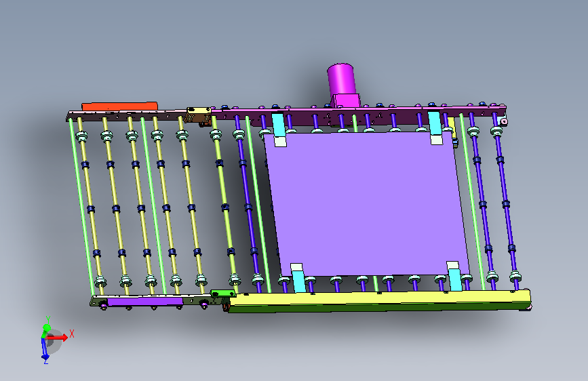588x381 pixels.
Task: Select the small pink roller at the magenta rail's end
Action: pos(504,121)
